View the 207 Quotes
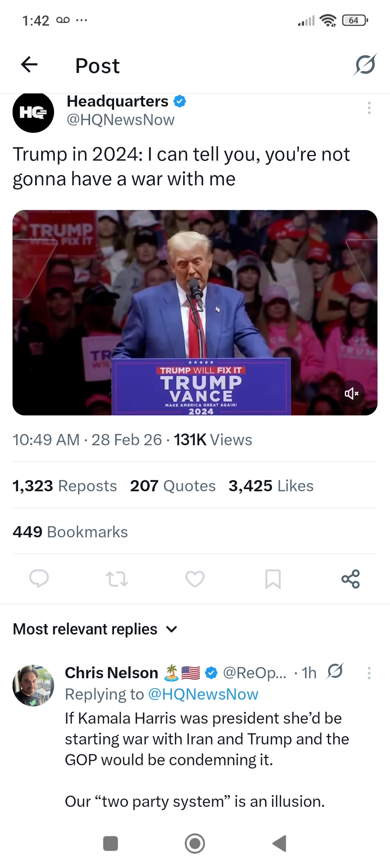390x868 pixels. coord(173,486)
